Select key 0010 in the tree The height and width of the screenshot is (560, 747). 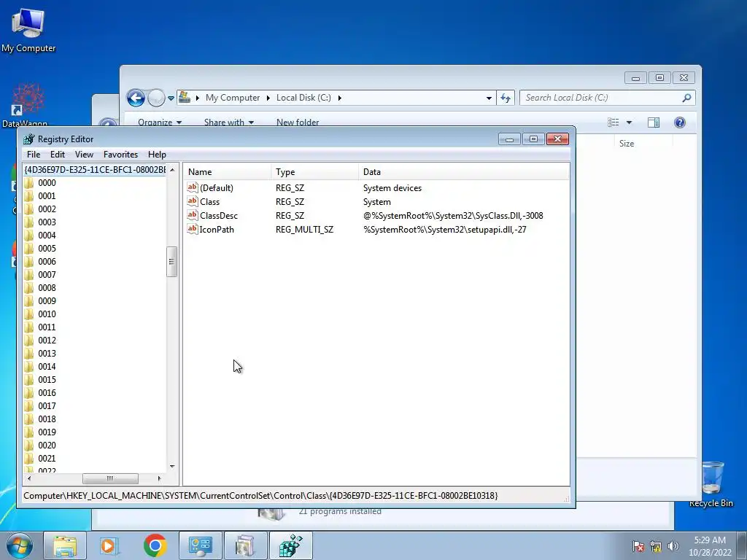(47, 314)
